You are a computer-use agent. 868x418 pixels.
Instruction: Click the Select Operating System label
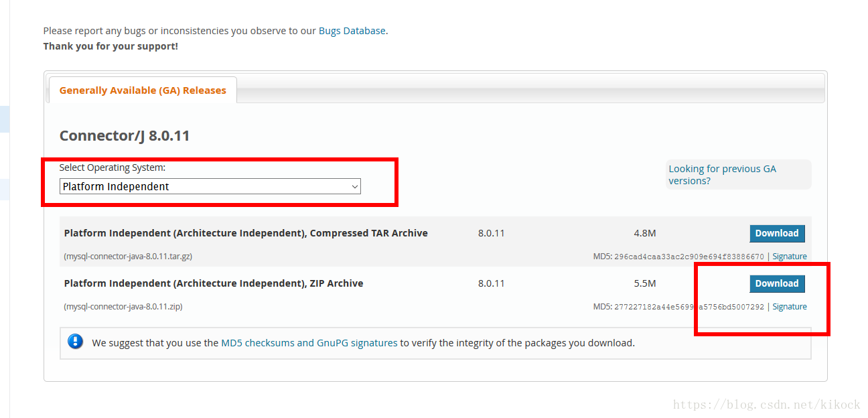point(112,167)
